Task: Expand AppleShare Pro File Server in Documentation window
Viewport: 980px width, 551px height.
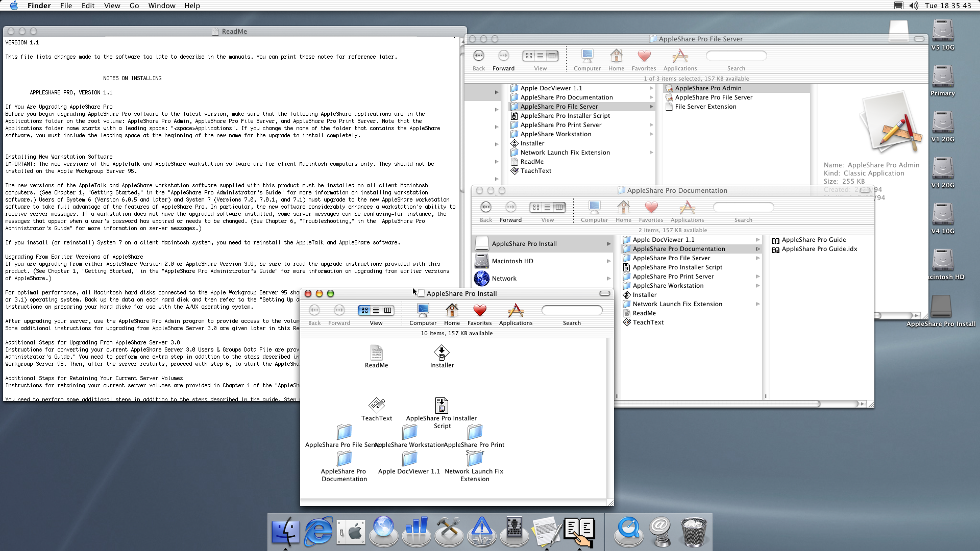Action: (x=758, y=258)
